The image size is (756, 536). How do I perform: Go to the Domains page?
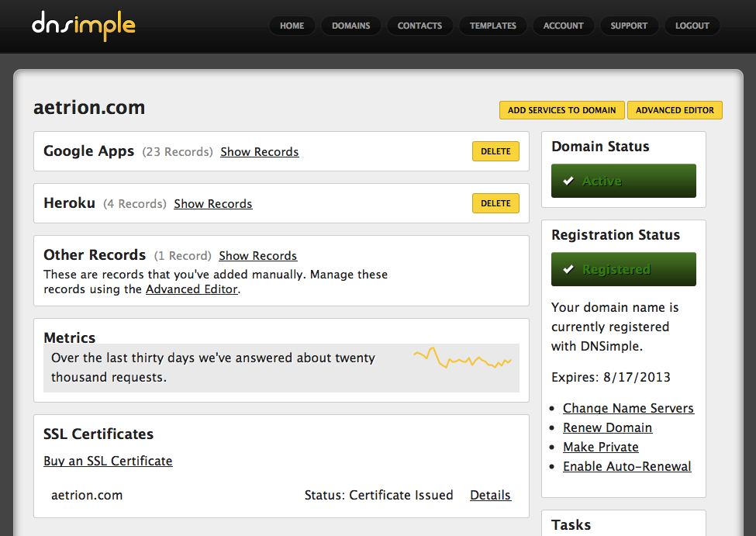click(x=350, y=26)
